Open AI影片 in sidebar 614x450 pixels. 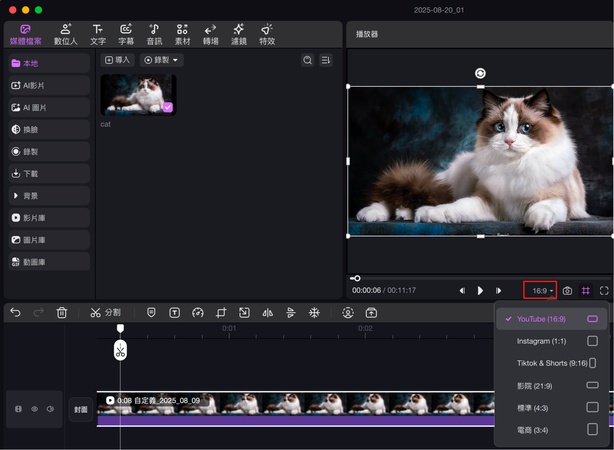pyautogui.click(x=49, y=85)
